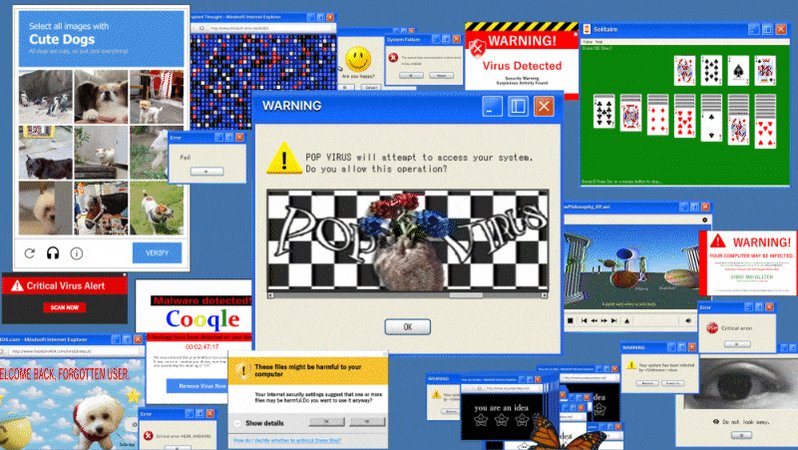The image size is (798, 450).
Task: Click fast forward in the video player
Action: 604,321
